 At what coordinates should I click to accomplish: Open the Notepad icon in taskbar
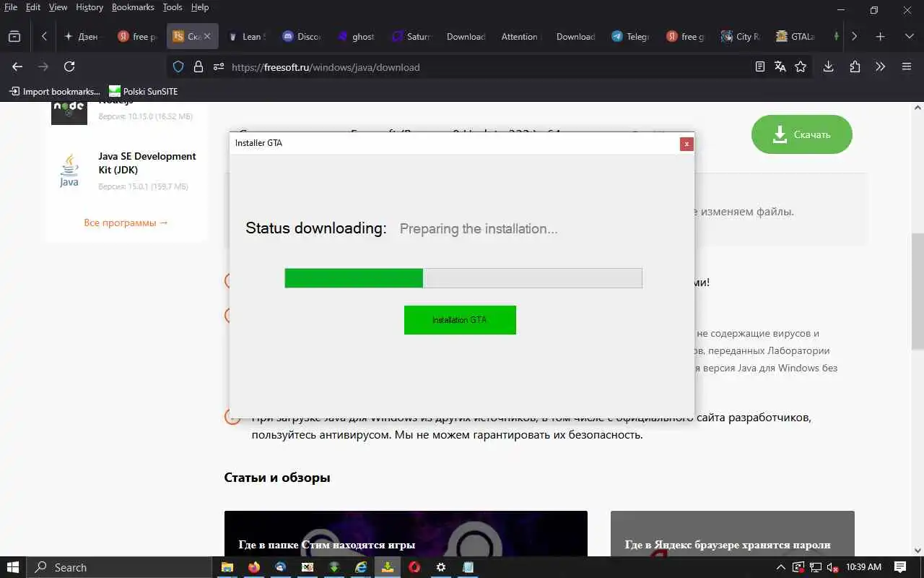tap(468, 567)
